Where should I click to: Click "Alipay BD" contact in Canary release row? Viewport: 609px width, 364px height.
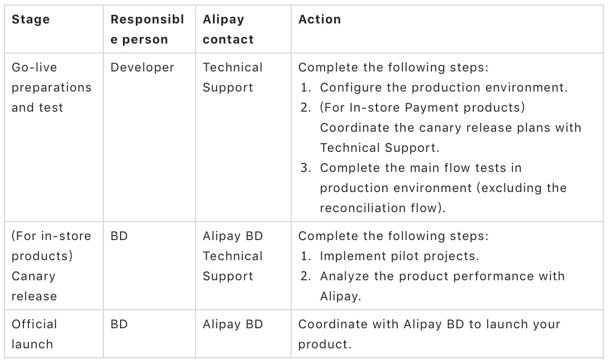(x=232, y=236)
